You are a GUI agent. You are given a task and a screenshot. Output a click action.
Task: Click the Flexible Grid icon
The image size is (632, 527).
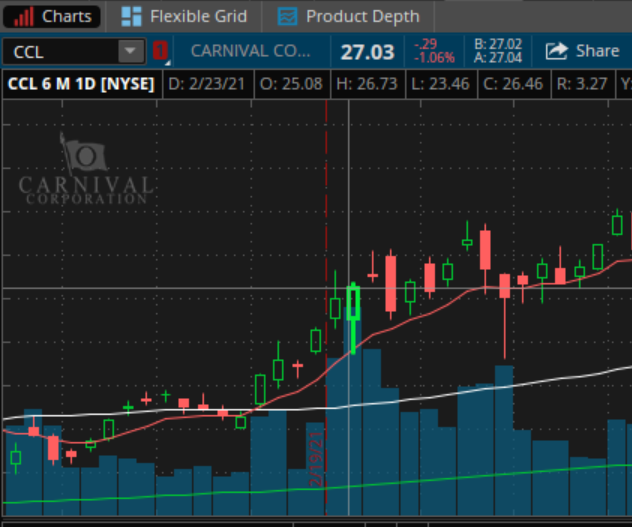[x=131, y=17]
